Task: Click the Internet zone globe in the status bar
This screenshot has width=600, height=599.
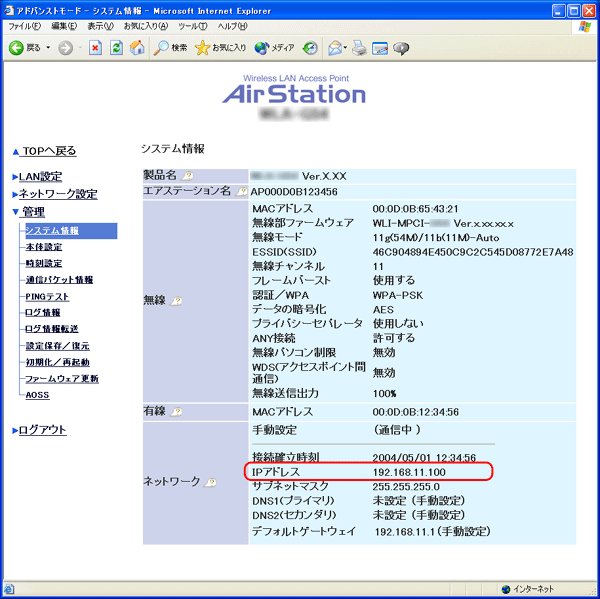Action: [506, 589]
